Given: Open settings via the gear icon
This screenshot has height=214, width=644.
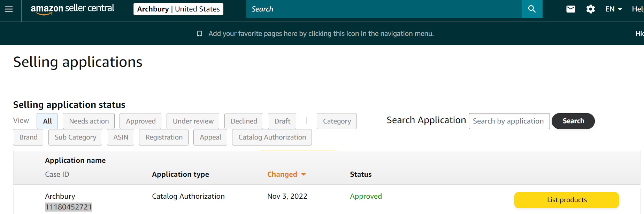Looking at the screenshot, I should click(590, 9).
